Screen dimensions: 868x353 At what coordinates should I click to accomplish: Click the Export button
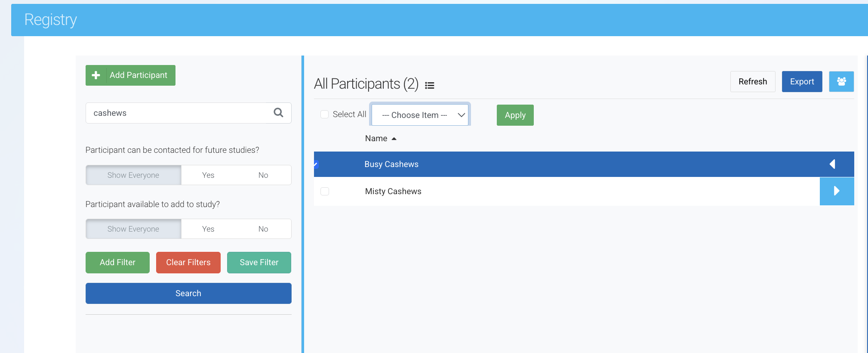(x=802, y=81)
